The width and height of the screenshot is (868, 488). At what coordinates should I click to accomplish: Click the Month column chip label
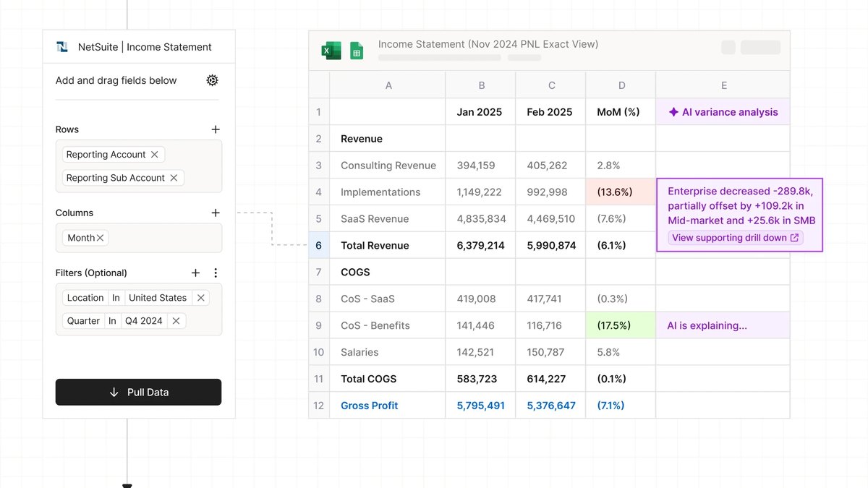[81, 238]
